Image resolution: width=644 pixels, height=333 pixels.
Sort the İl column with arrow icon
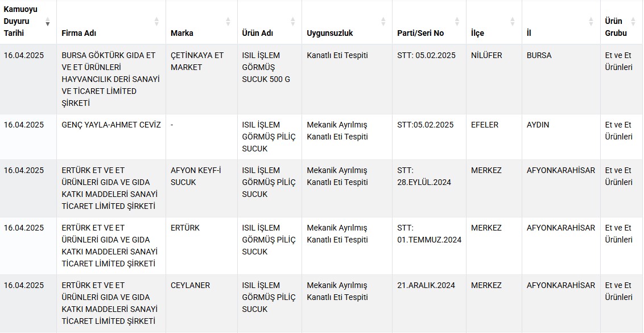click(591, 22)
